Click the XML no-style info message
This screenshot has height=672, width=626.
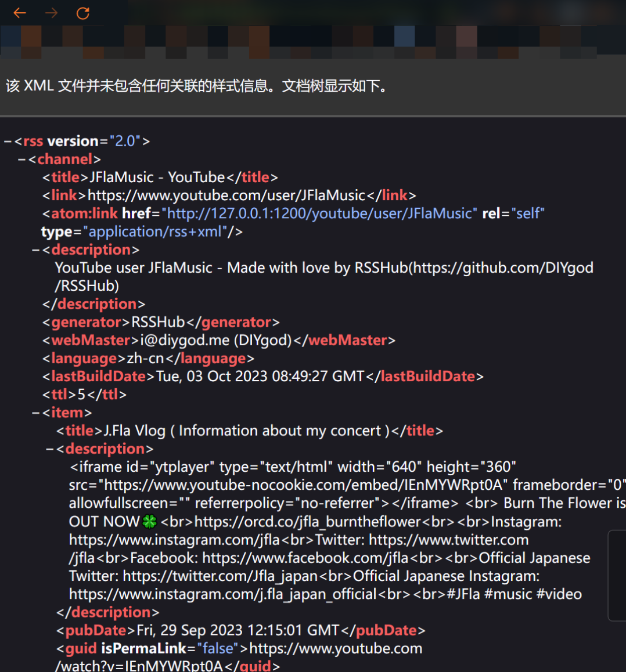(196, 86)
